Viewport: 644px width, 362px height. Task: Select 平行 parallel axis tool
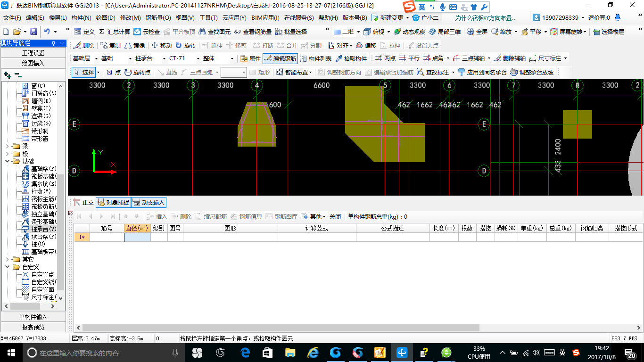(x=409, y=58)
